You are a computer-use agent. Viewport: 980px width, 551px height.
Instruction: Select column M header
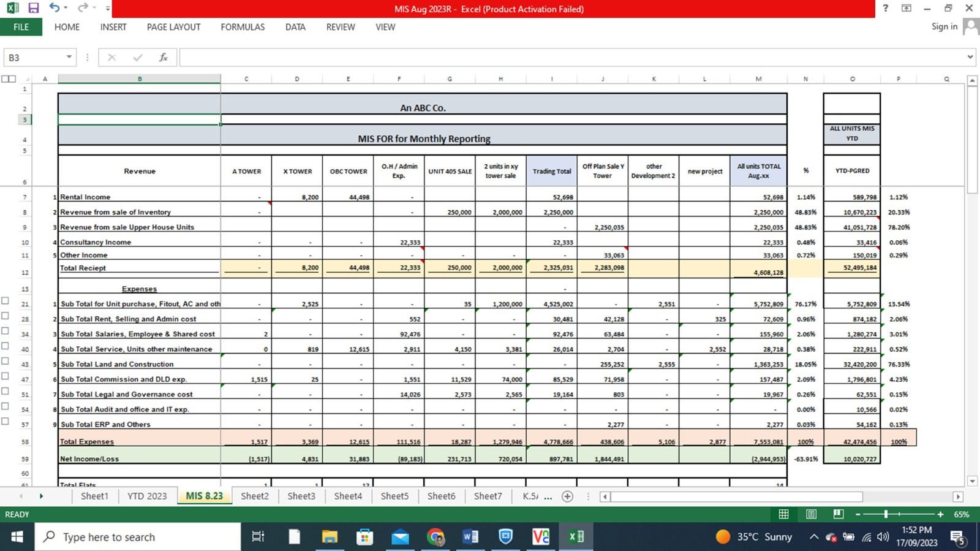(x=758, y=78)
